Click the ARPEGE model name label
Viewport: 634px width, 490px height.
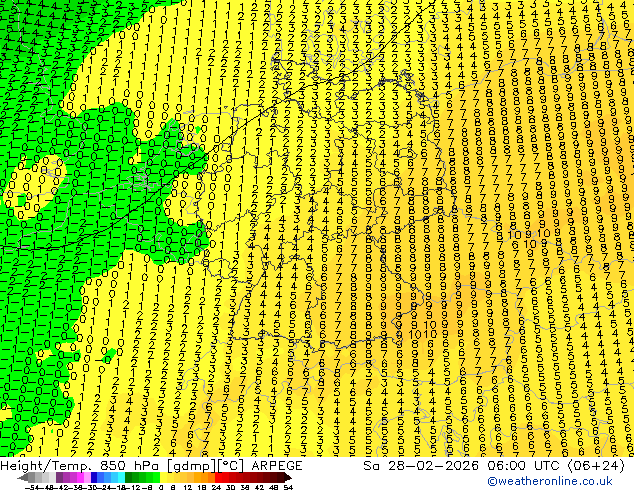(x=277, y=466)
